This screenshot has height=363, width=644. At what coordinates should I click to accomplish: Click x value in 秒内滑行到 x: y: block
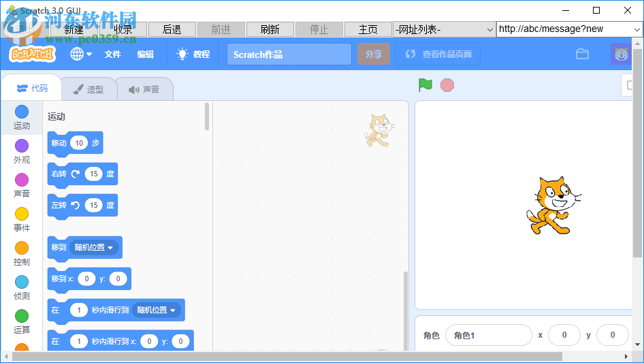(x=149, y=341)
